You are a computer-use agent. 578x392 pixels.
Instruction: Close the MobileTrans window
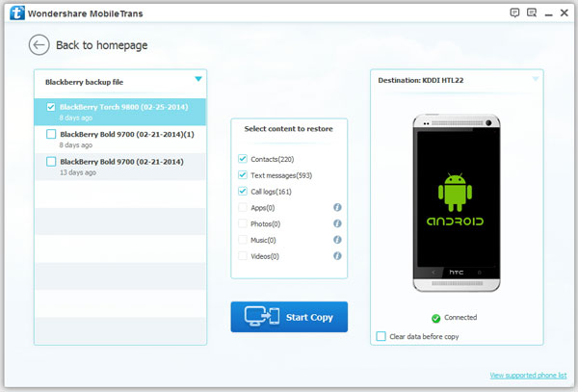point(564,13)
